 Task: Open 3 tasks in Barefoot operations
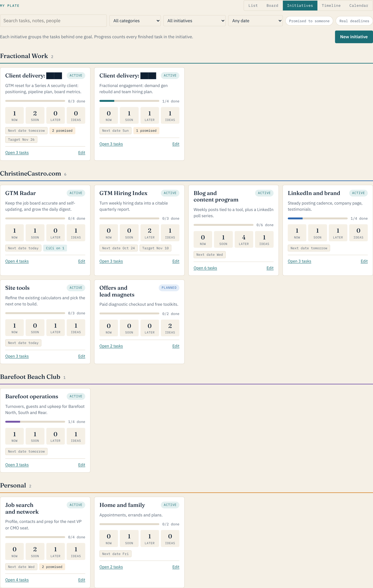click(x=17, y=465)
